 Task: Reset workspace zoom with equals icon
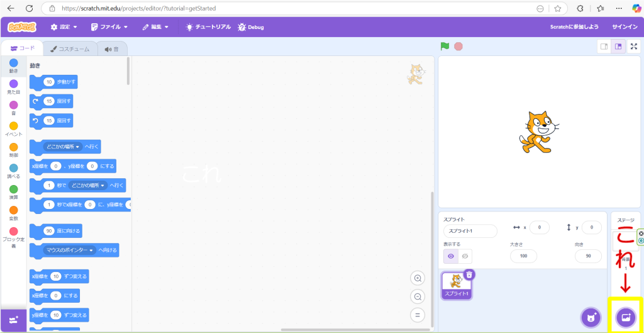tap(417, 315)
